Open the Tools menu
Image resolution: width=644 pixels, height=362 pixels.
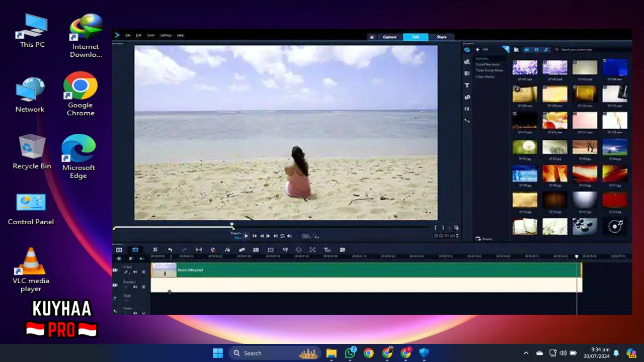click(151, 36)
